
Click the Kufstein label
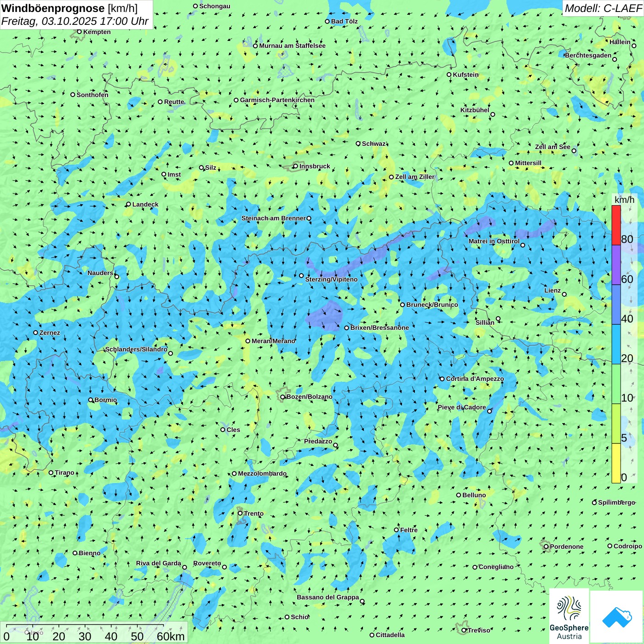pos(466,75)
